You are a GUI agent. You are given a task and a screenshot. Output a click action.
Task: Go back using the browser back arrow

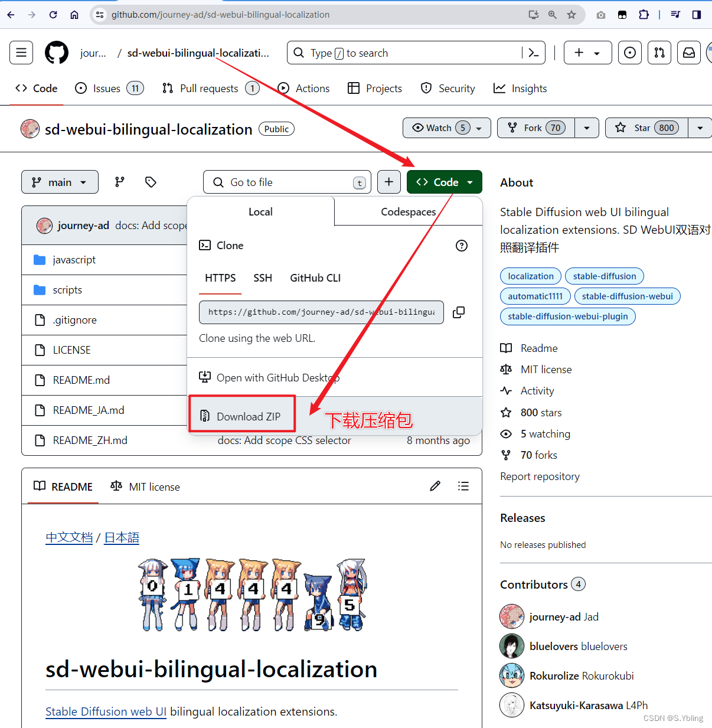click(11, 15)
